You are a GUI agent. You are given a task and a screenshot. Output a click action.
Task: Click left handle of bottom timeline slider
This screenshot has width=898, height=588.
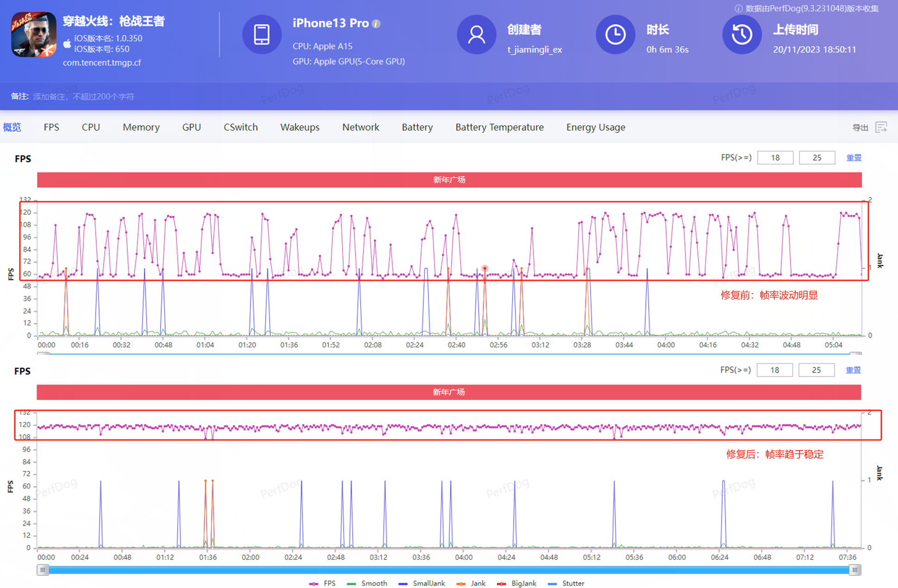point(43,570)
